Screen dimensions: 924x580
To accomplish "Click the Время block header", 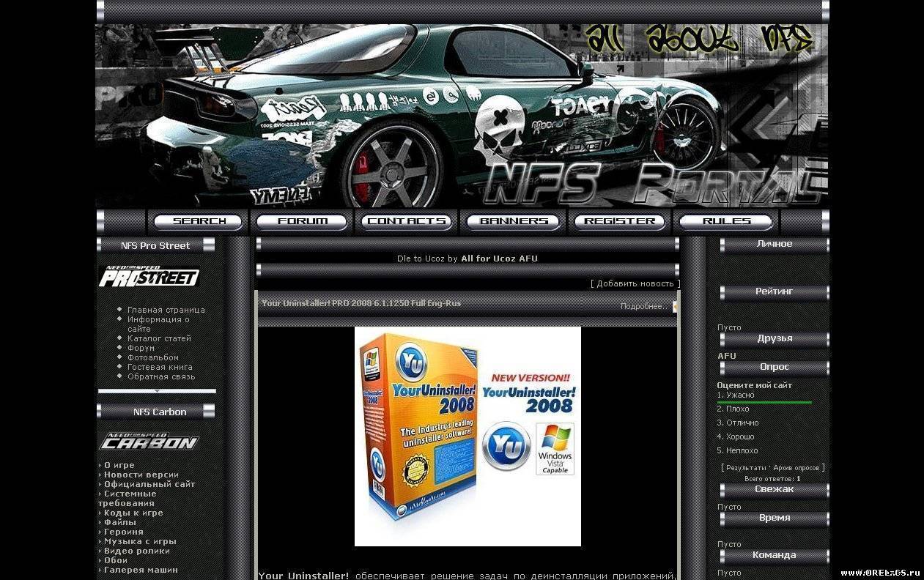I will tap(775, 518).
